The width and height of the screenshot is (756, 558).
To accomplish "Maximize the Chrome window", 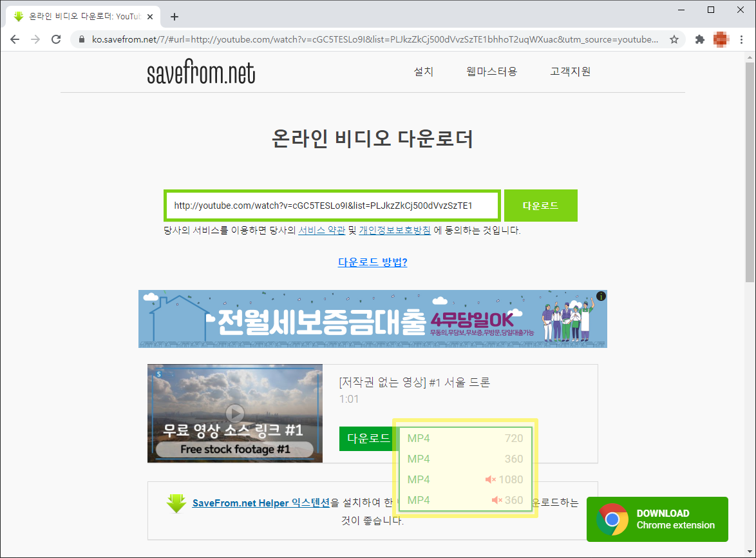I will click(x=711, y=10).
